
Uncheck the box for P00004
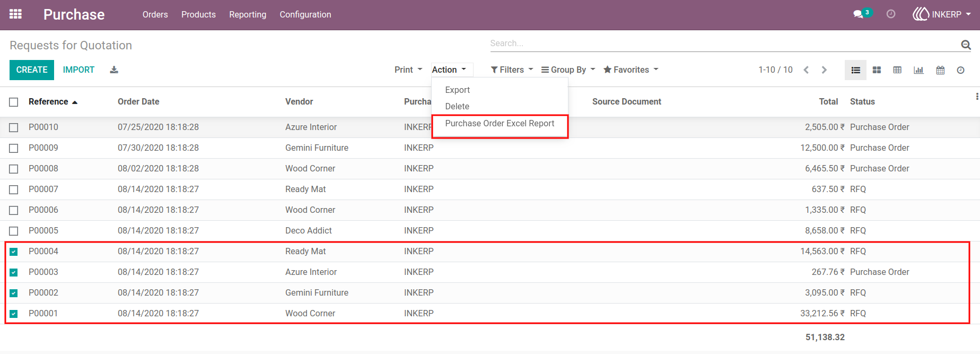[x=14, y=252]
